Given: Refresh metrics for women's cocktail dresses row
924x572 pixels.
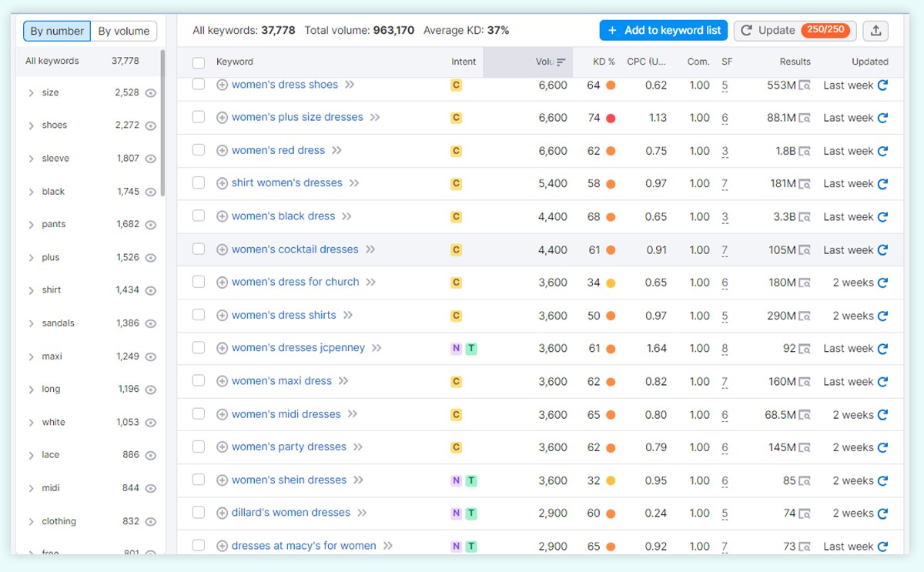Looking at the screenshot, I should point(882,250).
